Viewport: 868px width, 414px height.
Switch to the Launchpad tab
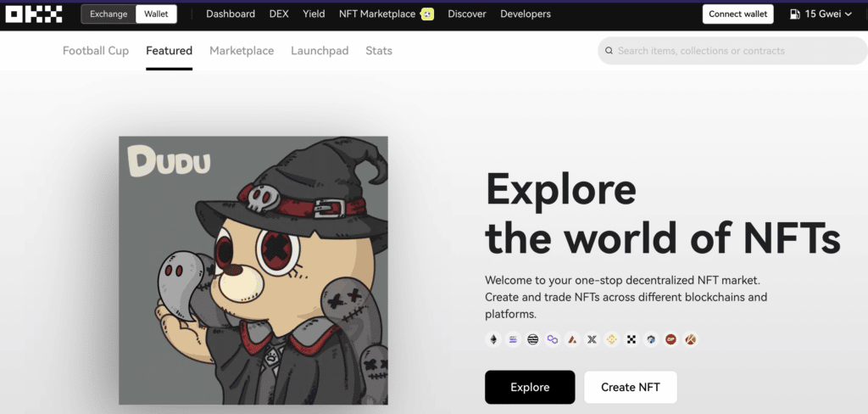pos(320,51)
